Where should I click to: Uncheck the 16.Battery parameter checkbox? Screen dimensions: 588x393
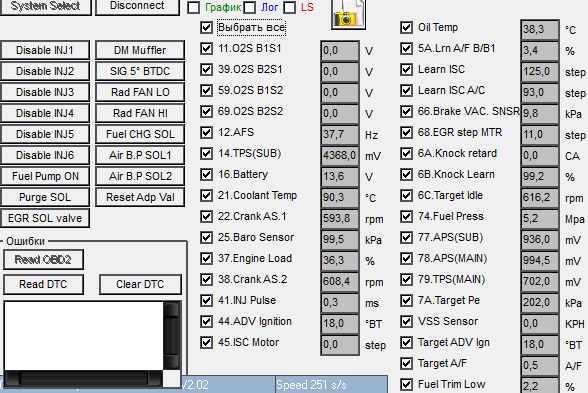pyautogui.click(x=206, y=174)
